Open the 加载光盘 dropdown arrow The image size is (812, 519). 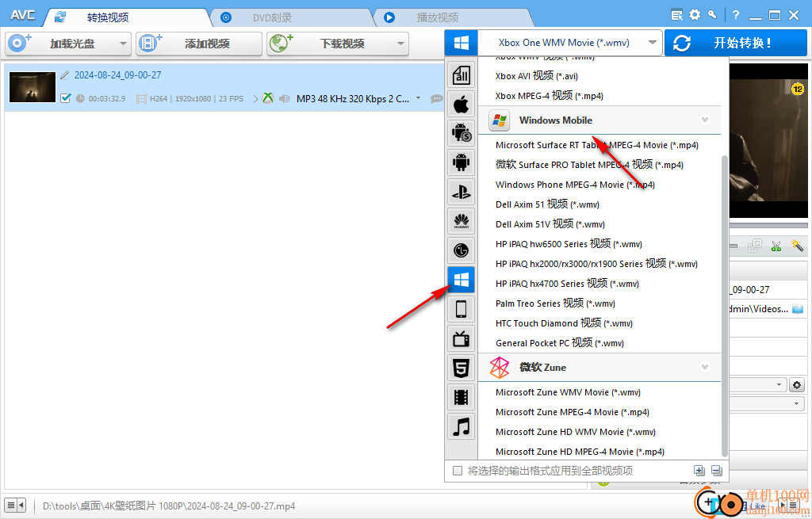click(123, 44)
